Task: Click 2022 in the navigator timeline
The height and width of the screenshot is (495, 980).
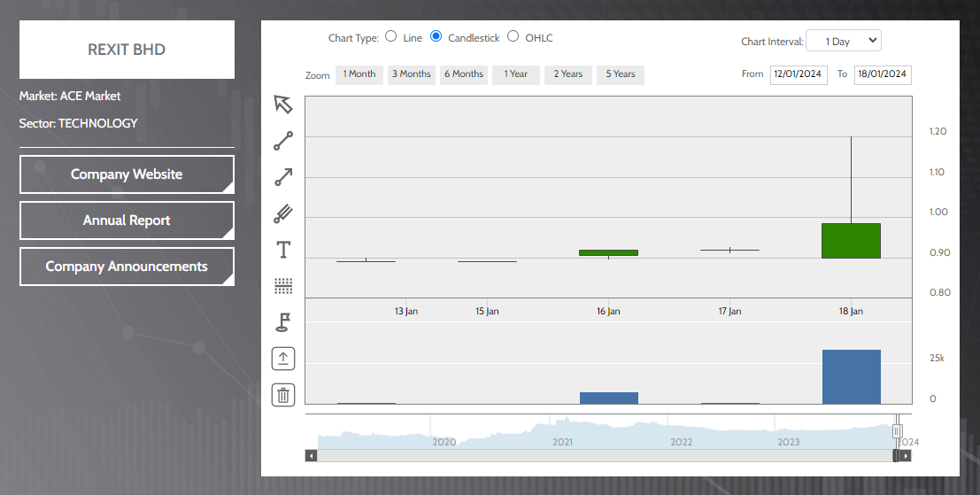Action: pyautogui.click(x=682, y=442)
